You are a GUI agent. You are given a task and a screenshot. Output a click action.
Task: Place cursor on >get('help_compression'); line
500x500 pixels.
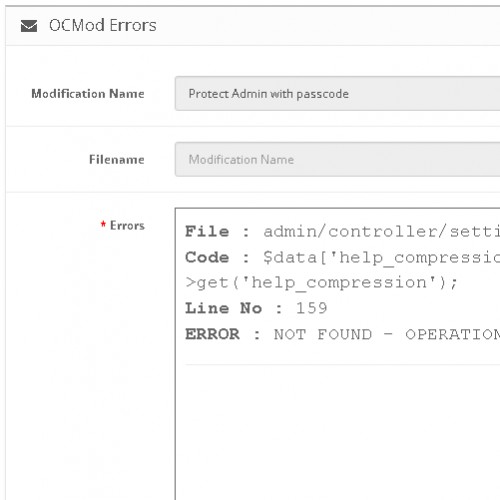click(322, 283)
